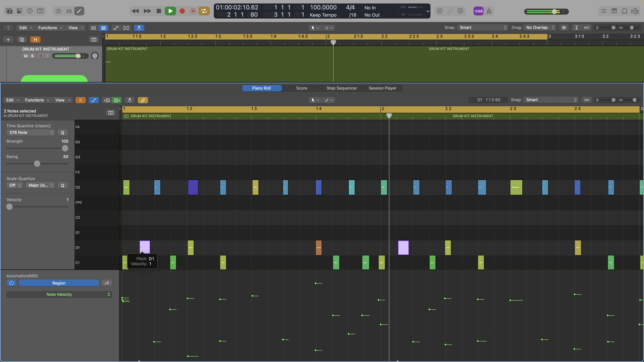Click the green Play button

(x=170, y=11)
